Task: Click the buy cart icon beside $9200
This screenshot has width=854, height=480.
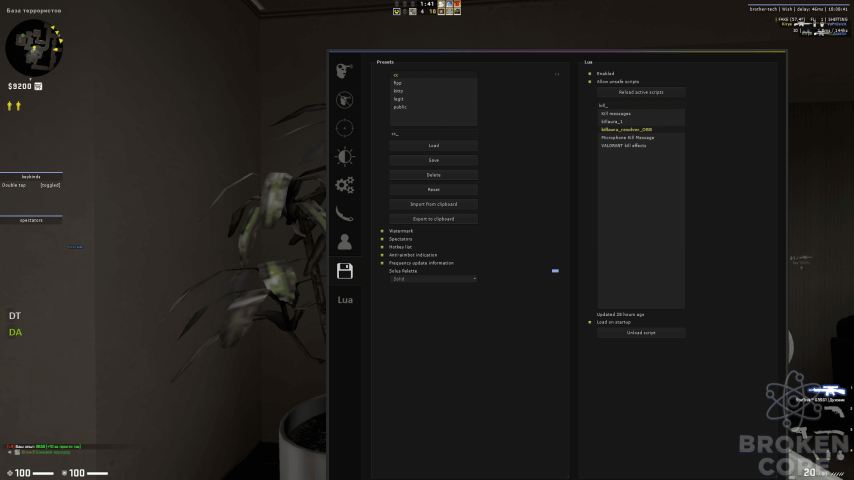Action: (38, 86)
